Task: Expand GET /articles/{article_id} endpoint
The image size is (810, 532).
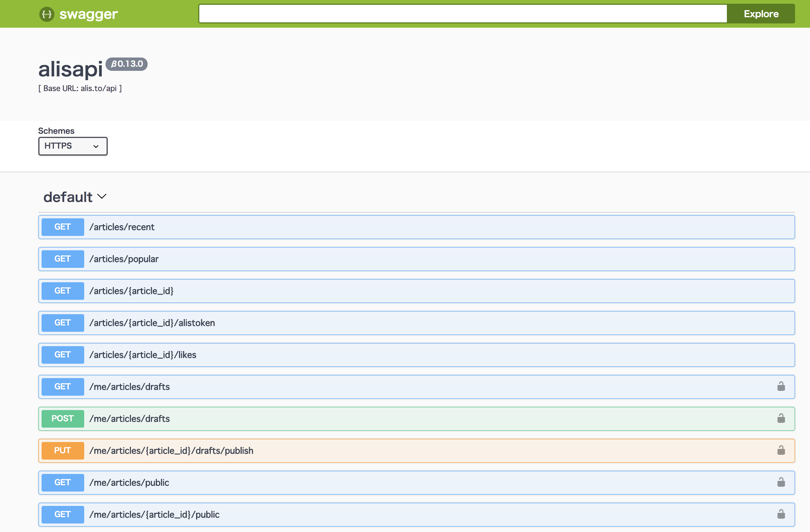Action: (x=131, y=291)
